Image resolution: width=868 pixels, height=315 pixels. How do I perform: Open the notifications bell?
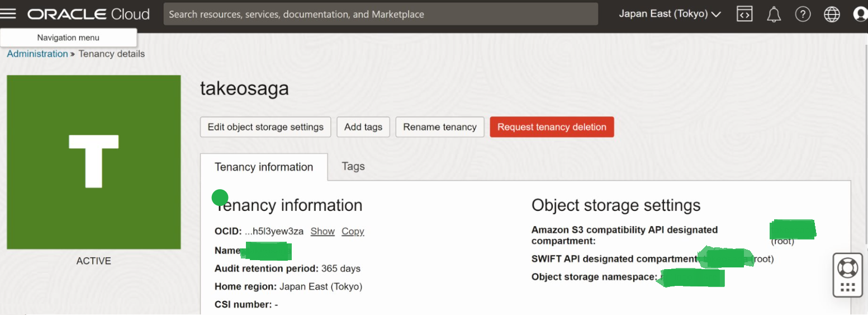(774, 14)
